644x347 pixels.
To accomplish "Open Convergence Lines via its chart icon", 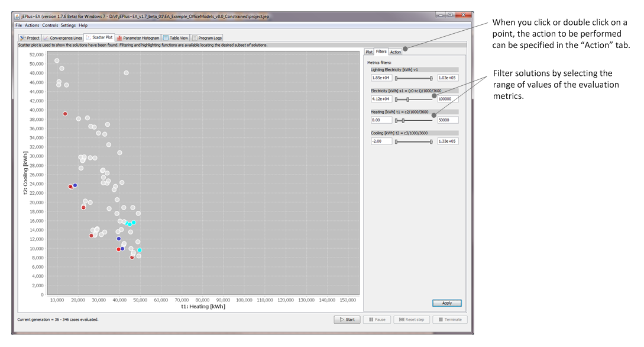I will (x=46, y=38).
